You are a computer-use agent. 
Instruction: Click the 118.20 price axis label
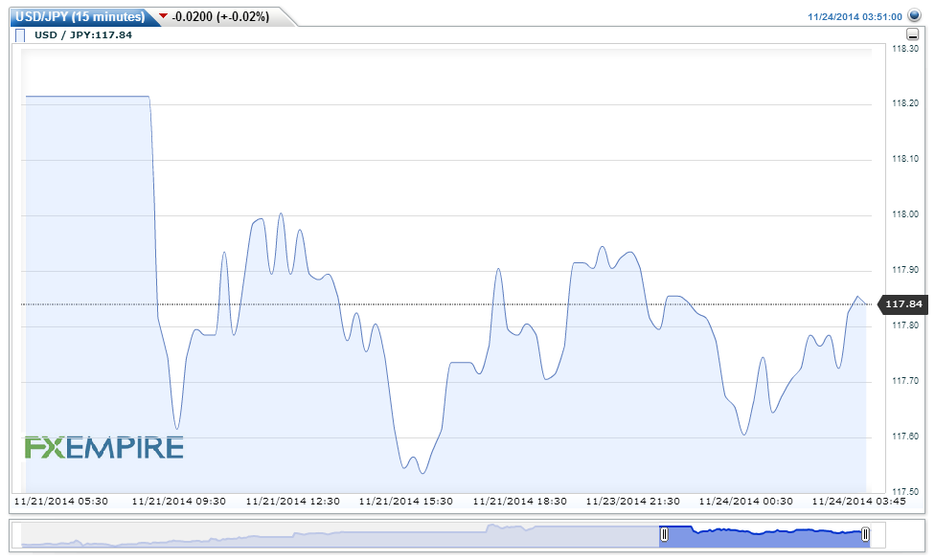905,103
